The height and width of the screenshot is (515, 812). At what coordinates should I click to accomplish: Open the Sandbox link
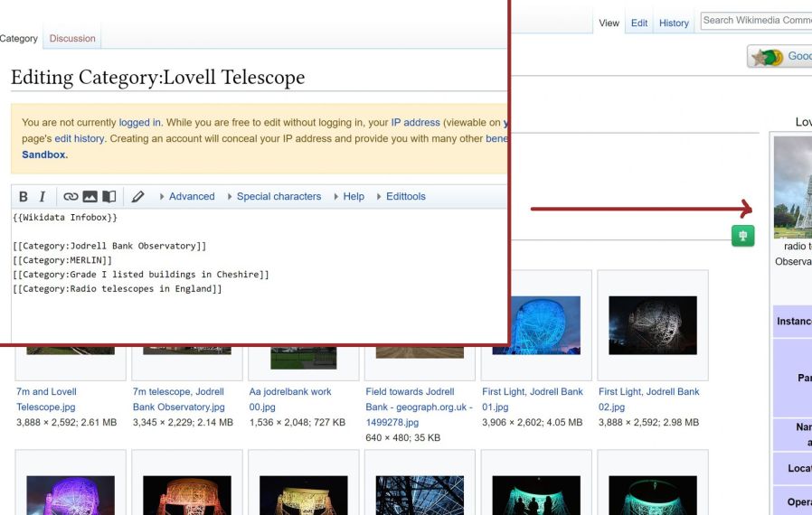(x=43, y=154)
